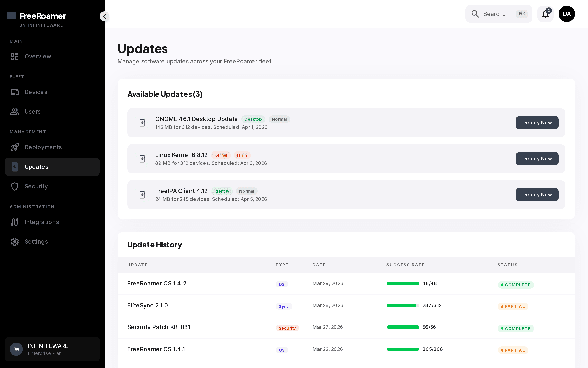Viewport: 588px width, 368px height.
Task: Click the progress bar for 287/312
Action: coord(403,305)
